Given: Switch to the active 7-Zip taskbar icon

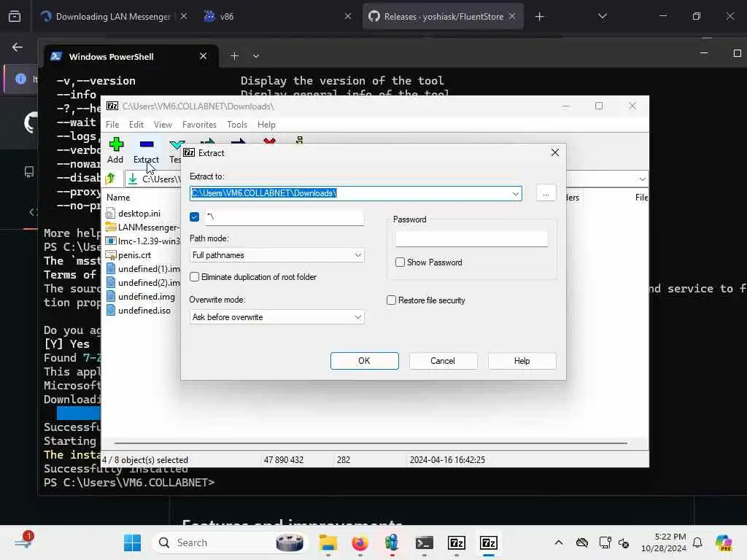Looking at the screenshot, I should click(489, 542).
